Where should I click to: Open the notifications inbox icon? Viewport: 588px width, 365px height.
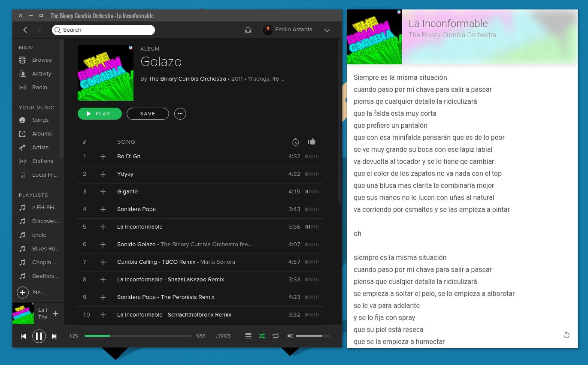pos(248,30)
